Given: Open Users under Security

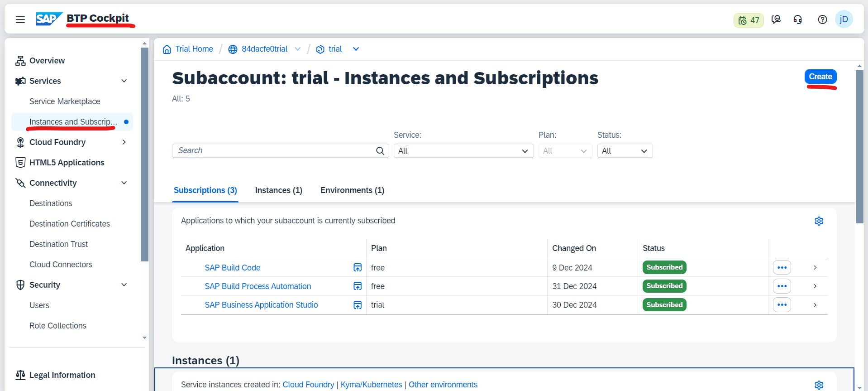Looking at the screenshot, I should click(39, 305).
